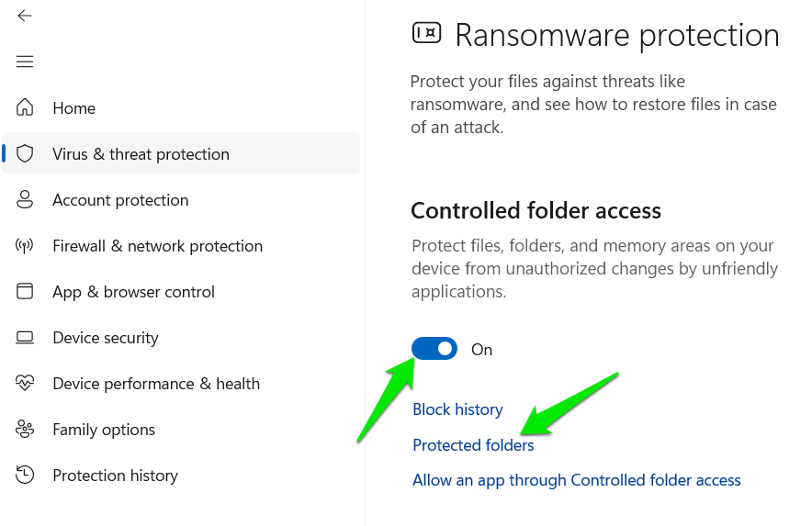Open the Block history link
The image size is (812, 526).
457,409
